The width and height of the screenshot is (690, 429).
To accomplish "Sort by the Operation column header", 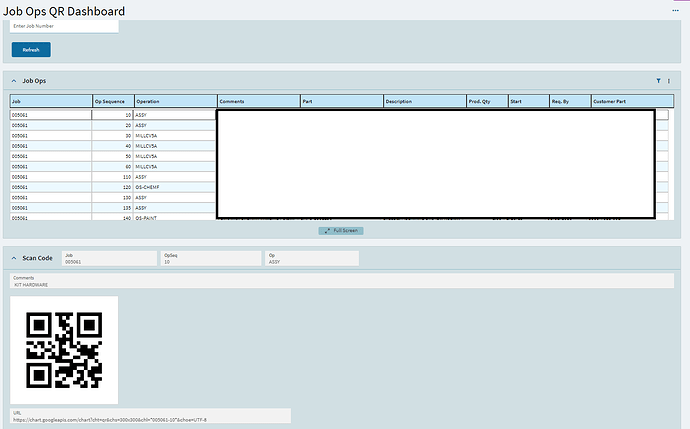I will (x=176, y=101).
